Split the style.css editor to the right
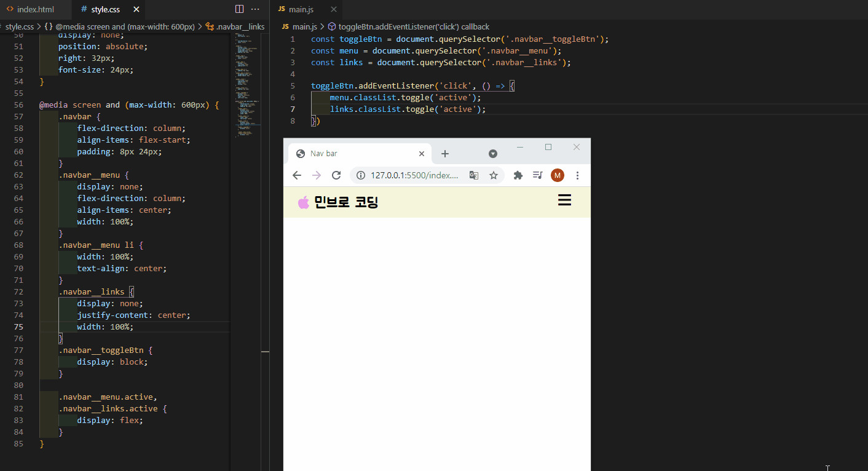This screenshot has height=471, width=868. 240,9
